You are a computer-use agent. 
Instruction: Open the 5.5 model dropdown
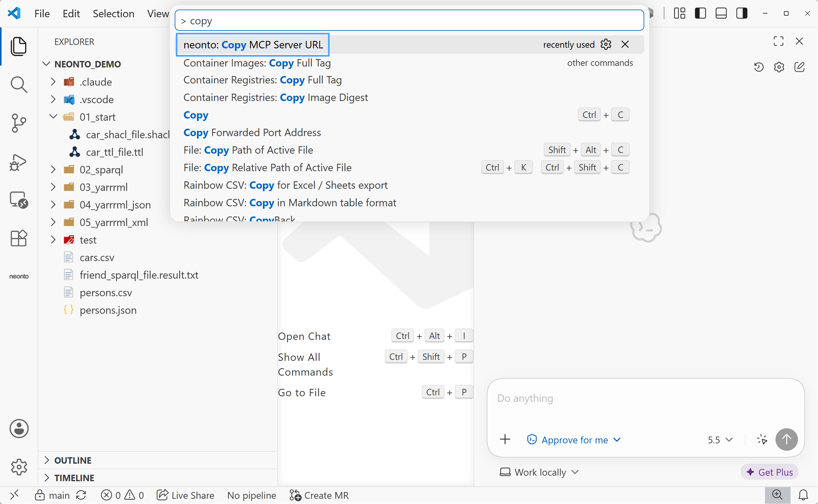click(x=720, y=440)
